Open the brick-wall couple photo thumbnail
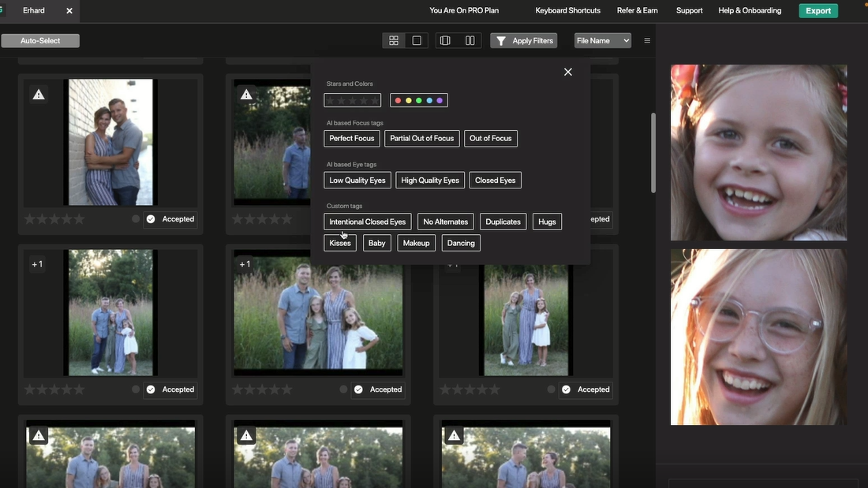 (110, 142)
